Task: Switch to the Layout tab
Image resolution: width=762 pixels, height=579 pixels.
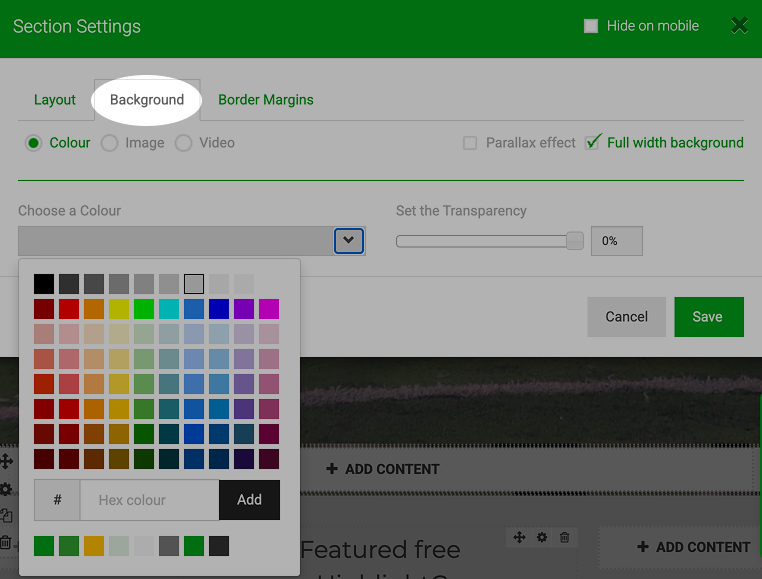Action: (54, 100)
